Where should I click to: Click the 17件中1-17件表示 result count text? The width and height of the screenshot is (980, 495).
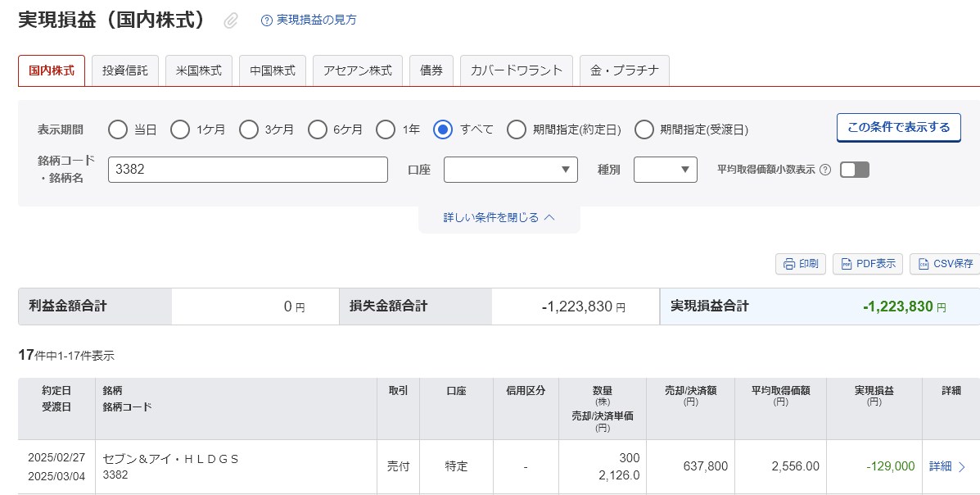pyautogui.click(x=66, y=356)
